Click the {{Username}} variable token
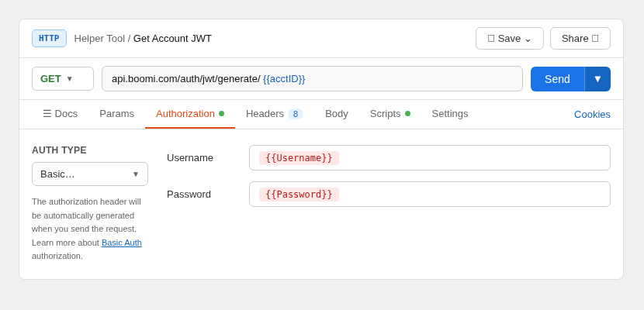The height and width of the screenshot is (310, 644). tap(299, 158)
